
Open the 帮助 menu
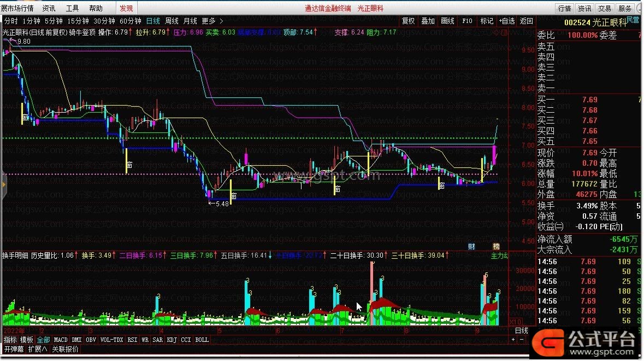coord(96,8)
